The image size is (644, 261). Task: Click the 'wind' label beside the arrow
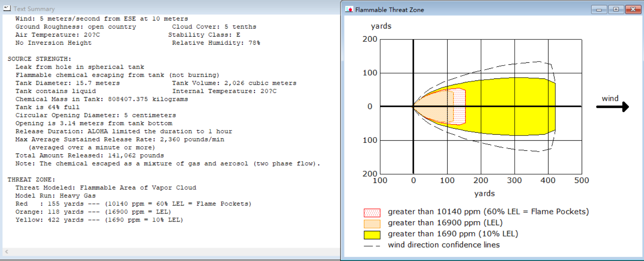tap(610, 99)
